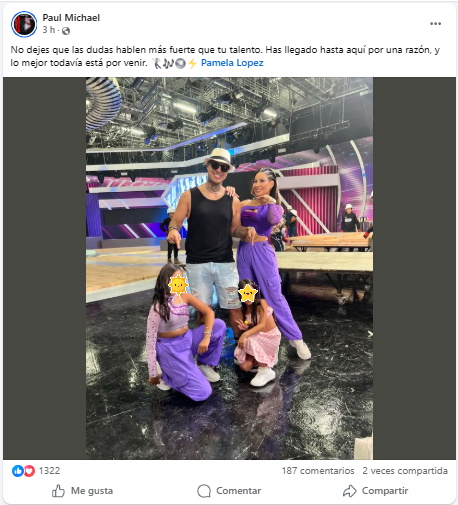View the 2 veces compartida shares
458x505 pixels.
coord(405,471)
